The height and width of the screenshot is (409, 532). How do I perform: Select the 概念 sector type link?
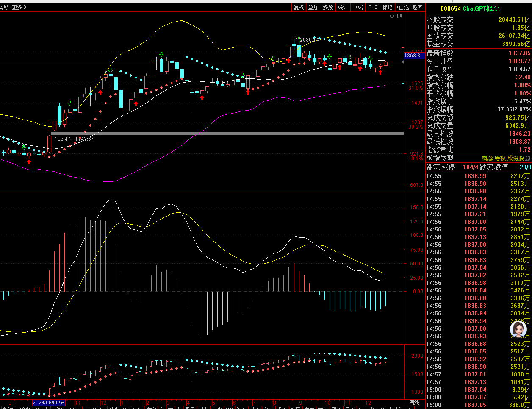(488, 158)
